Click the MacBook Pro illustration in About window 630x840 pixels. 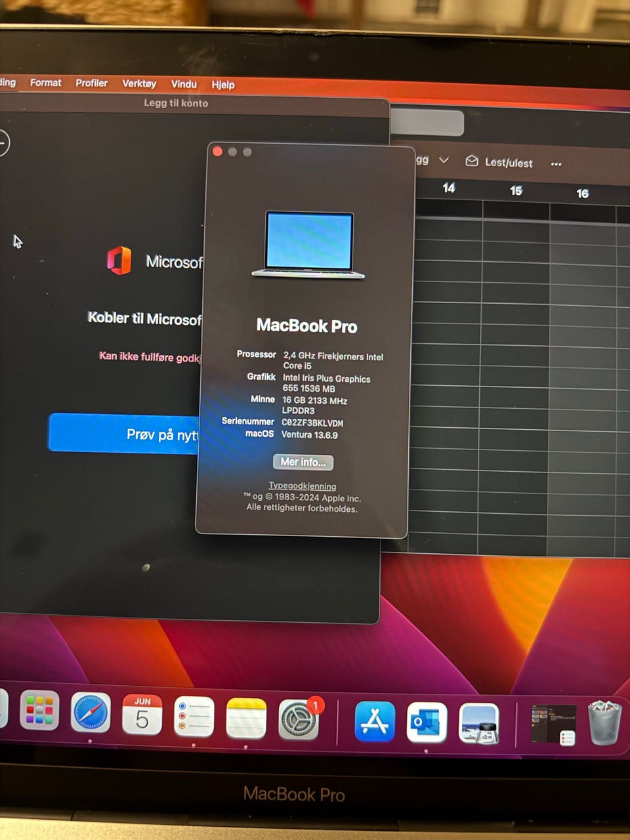tap(308, 245)
